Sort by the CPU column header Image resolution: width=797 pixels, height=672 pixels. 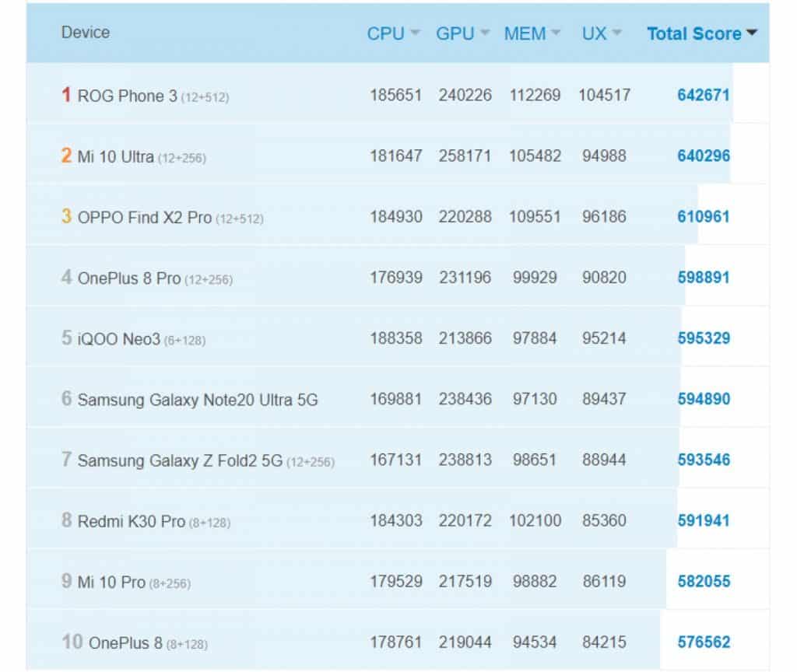click(x=393, y=33)
